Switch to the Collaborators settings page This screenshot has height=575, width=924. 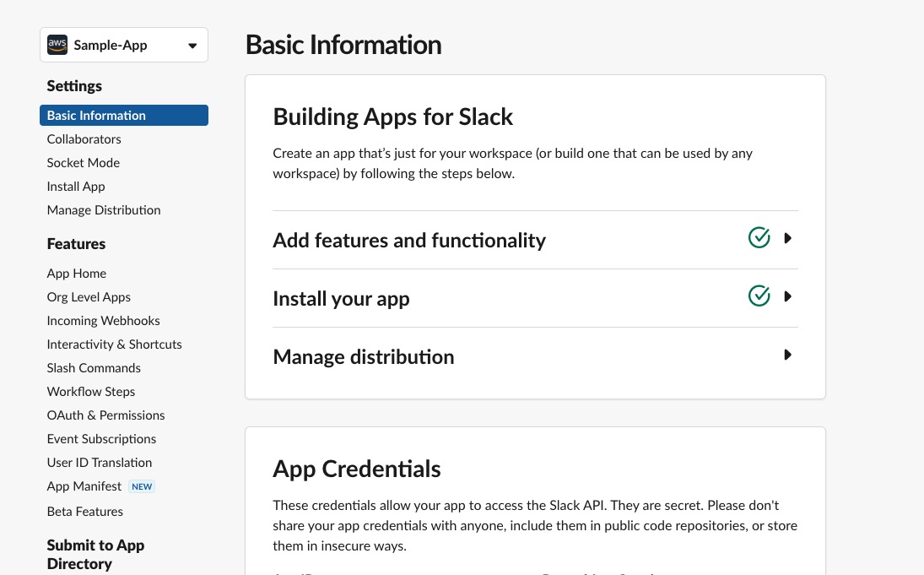tap(84, 139)
